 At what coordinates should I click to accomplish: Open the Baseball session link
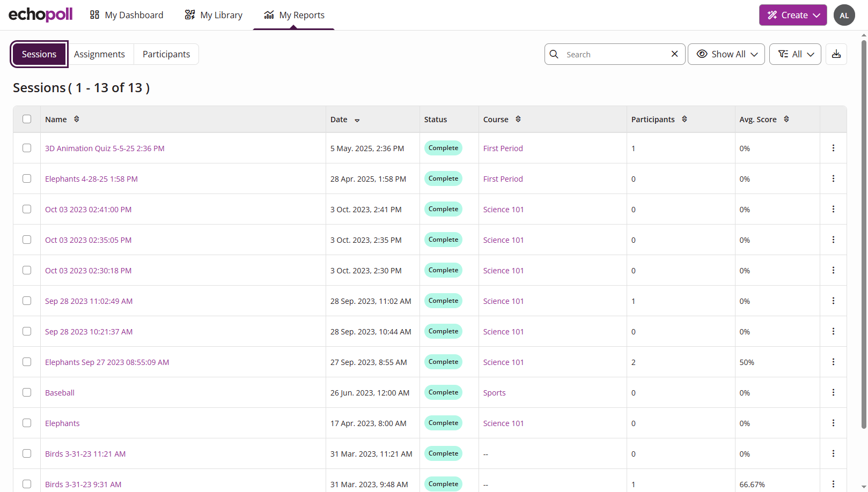[60, 393]
